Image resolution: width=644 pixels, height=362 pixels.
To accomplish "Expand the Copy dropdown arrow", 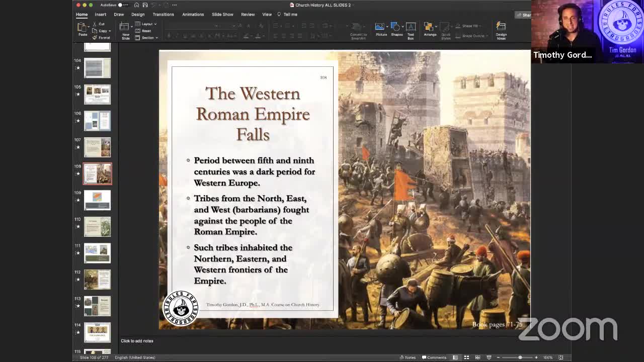I will [x=110, y=31].
